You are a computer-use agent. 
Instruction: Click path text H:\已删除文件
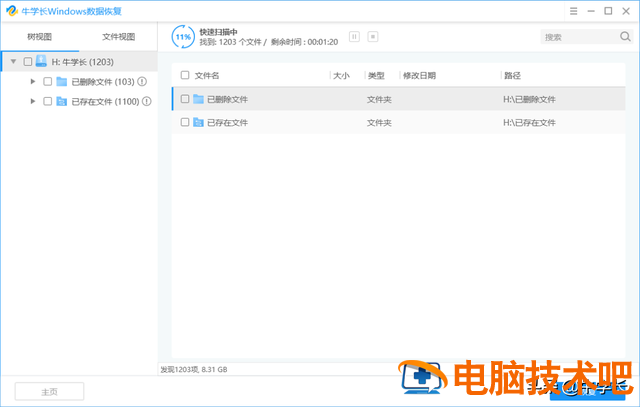(x=529, y=99)
